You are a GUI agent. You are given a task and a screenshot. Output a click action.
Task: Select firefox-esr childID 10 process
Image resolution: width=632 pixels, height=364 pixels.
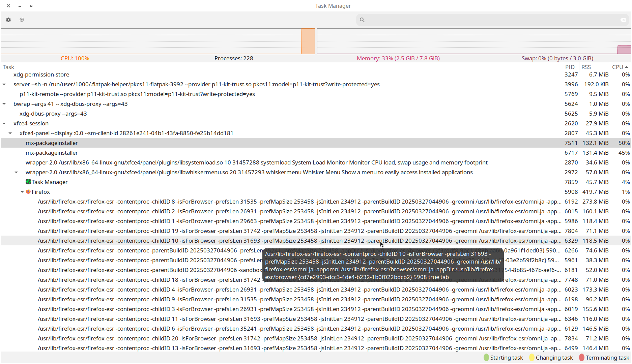[316, 241]
